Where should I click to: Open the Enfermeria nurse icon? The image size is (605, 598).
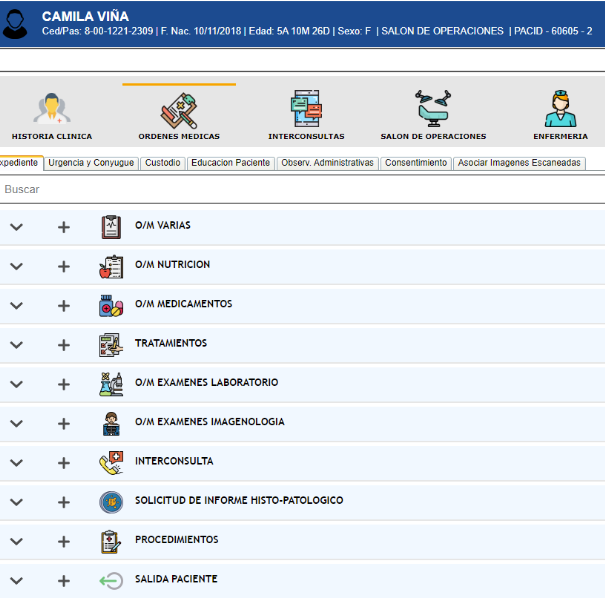[560, 108]
